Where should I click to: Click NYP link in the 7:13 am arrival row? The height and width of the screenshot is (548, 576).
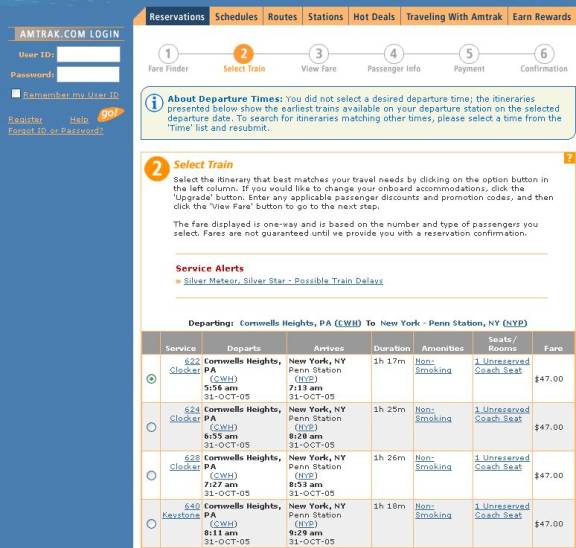pyautogui.click(x=306, y=379)
